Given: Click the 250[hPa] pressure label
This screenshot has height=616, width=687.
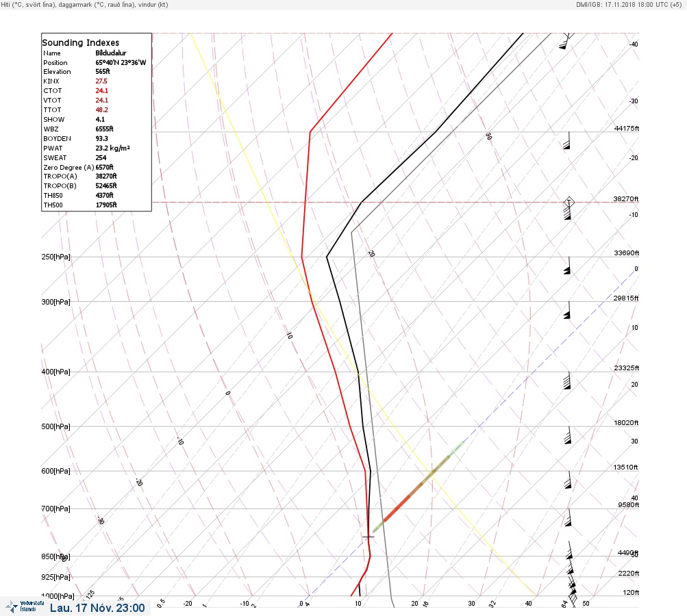Looking at the screenshot, I should (x=55, y=257).
